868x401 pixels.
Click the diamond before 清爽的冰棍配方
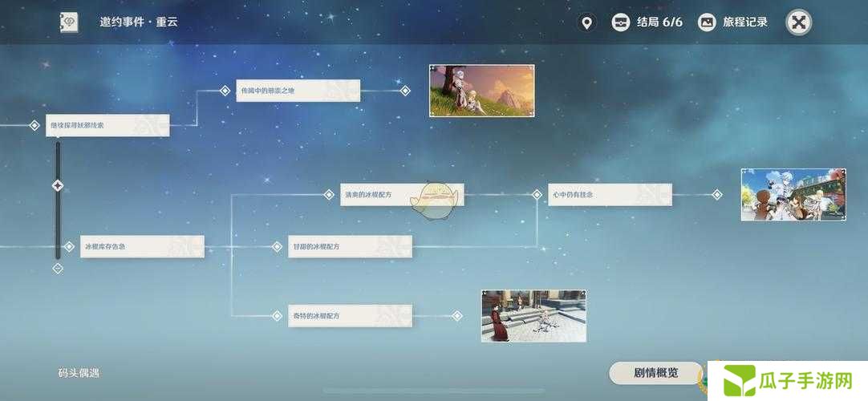(329, 195)
